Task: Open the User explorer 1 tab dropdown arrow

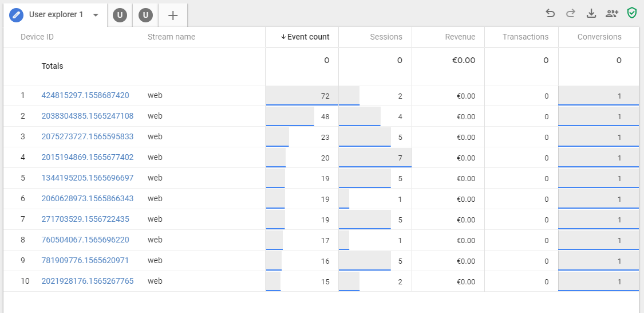Action: click(x=96, y=15)
